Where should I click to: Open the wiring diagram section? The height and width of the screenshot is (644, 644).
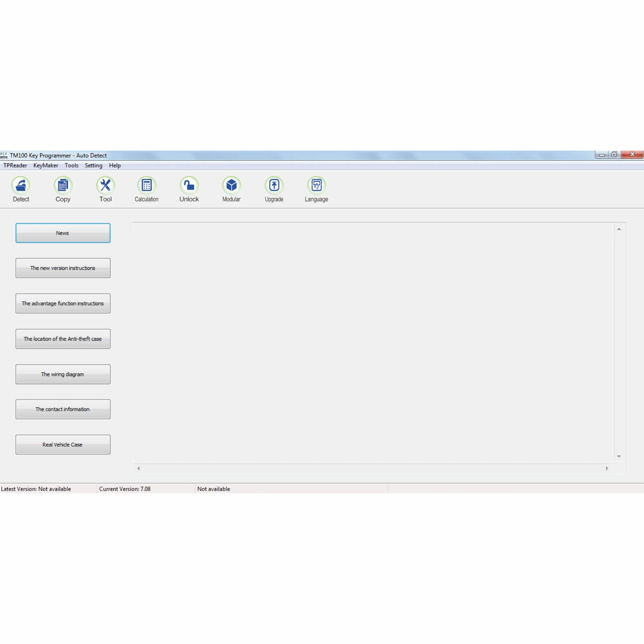point(63,374)
